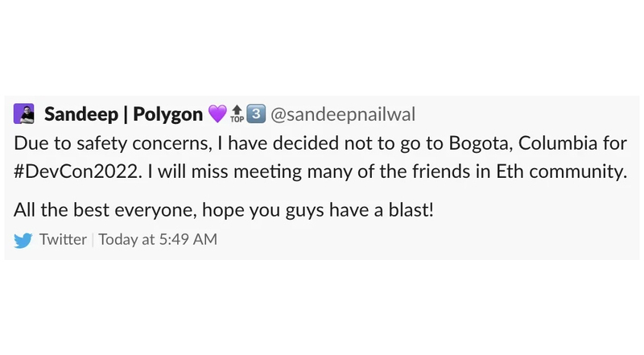Click the word Polygon in the author name

click(168, 114)
